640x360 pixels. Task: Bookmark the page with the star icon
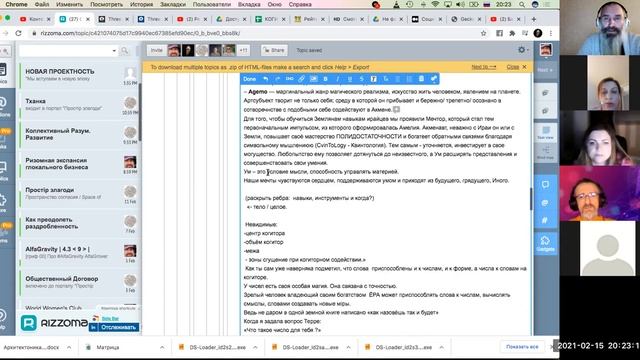484,33
